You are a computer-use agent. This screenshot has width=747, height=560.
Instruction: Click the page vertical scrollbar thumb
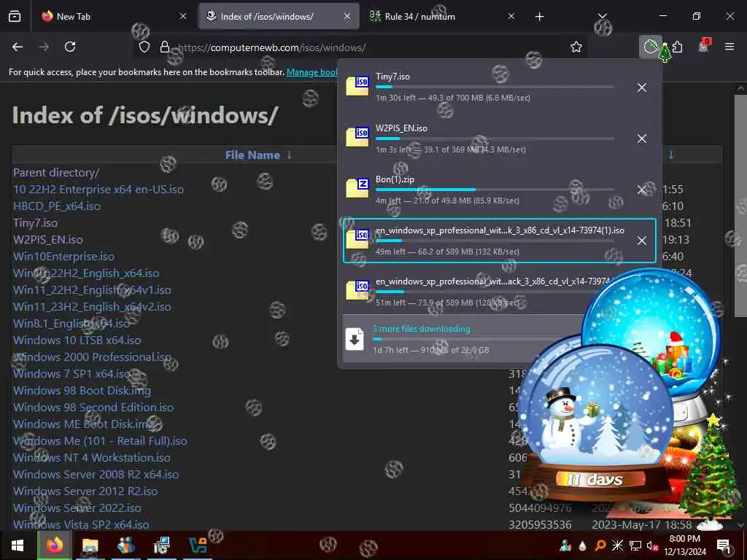pyautogui.click(x=740, y=205)
